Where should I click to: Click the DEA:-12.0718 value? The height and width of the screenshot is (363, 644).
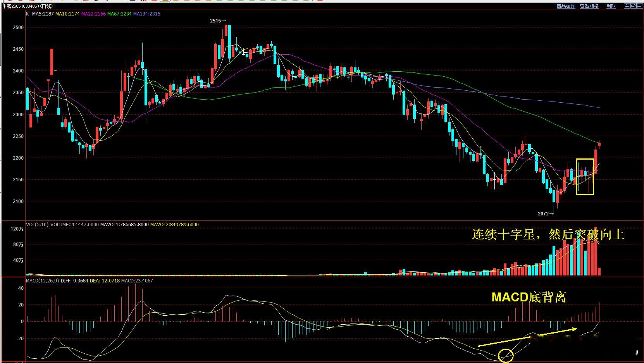pyautogui.click(x=105, y=281)
